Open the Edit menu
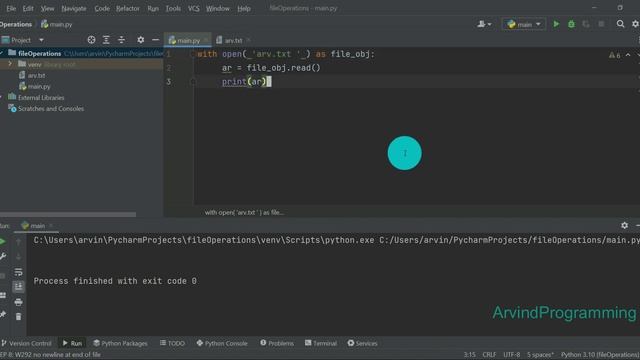Screen dimensions: 640x360 [28, 8]
